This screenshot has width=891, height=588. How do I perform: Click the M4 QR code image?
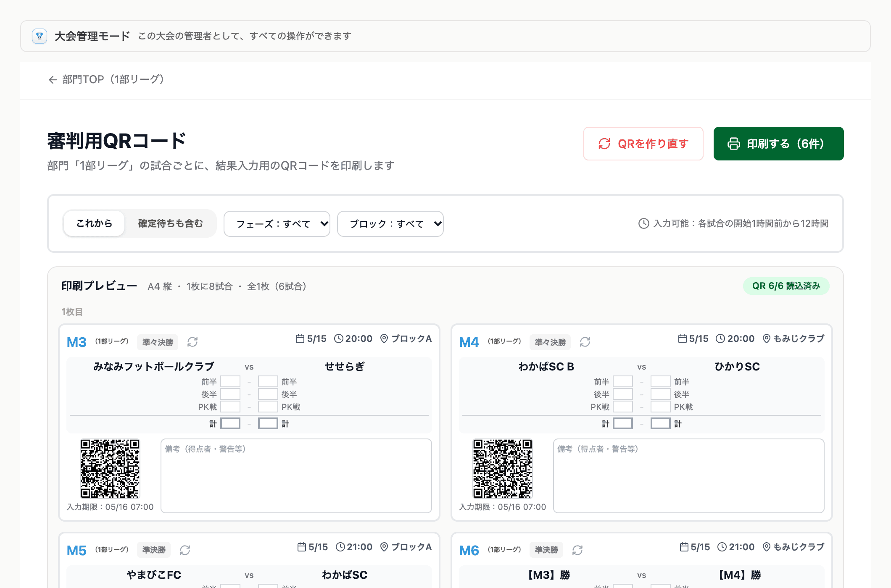[503, 469]
